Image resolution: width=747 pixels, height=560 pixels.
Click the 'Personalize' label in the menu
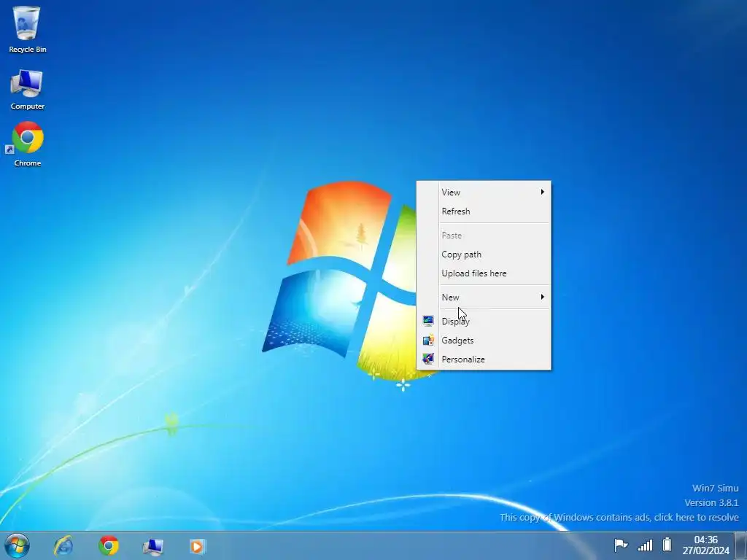463,359
